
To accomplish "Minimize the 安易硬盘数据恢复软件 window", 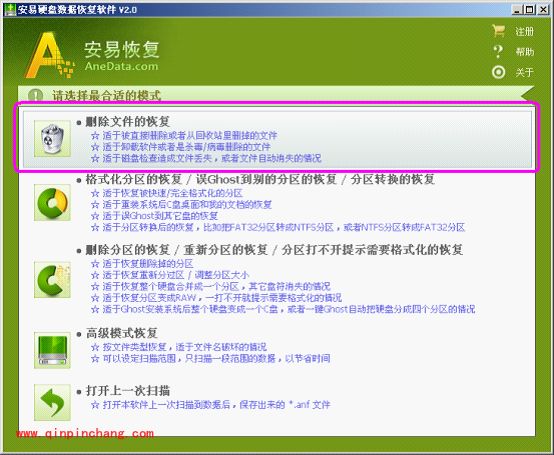I will click(x=517, y=10).
